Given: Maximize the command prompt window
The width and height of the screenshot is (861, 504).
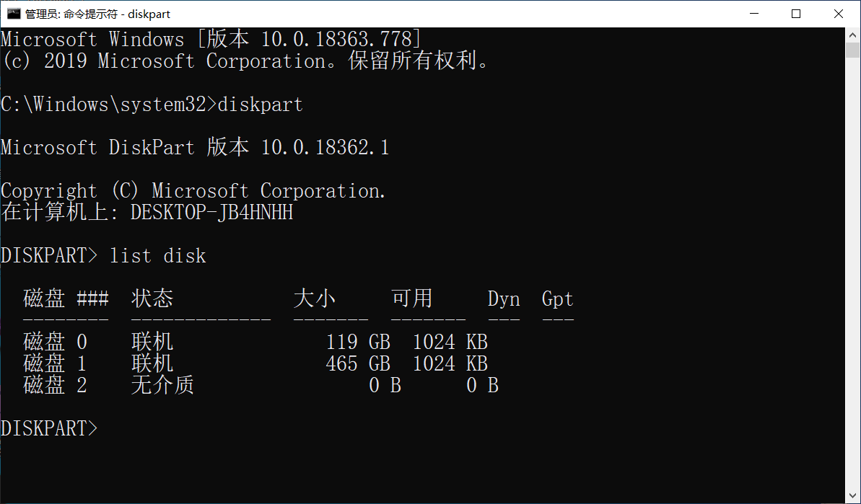Looking at the screenshot, I should (796, 14).
